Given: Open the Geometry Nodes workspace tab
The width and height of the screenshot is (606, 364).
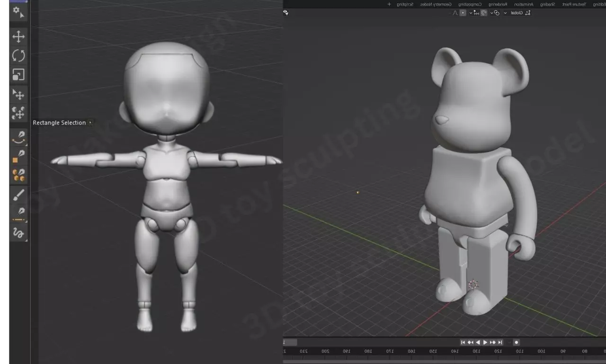Looking at the screenshot, I should click(435, 4).
